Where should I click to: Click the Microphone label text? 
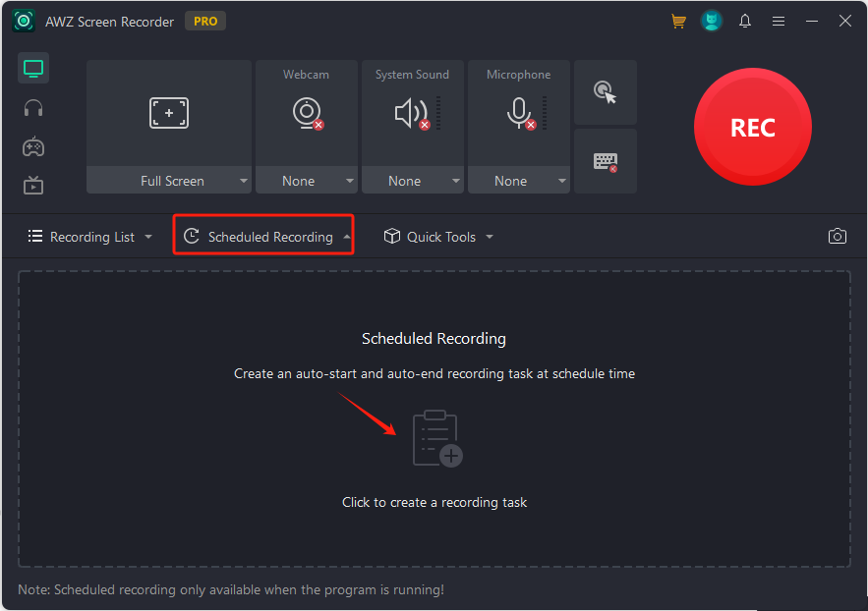[x=519, y=74]
